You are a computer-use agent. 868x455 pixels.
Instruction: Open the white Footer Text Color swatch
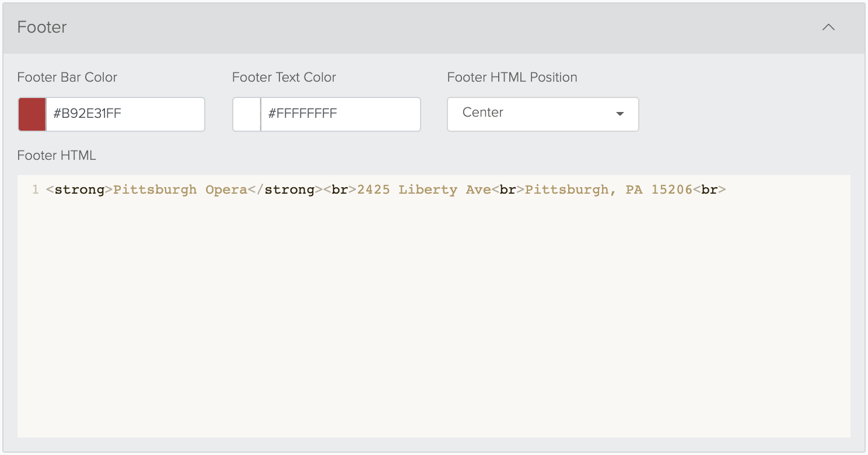(x=247, y=114)
